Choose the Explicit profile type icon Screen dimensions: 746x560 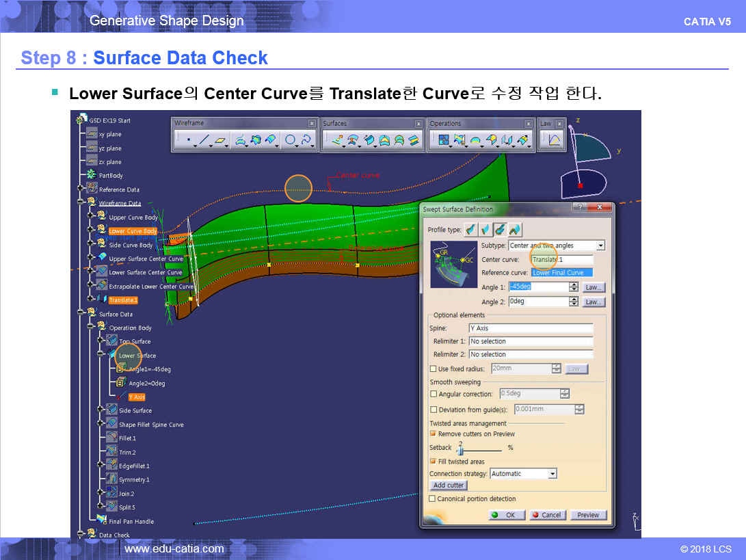(x=470, y=230)
